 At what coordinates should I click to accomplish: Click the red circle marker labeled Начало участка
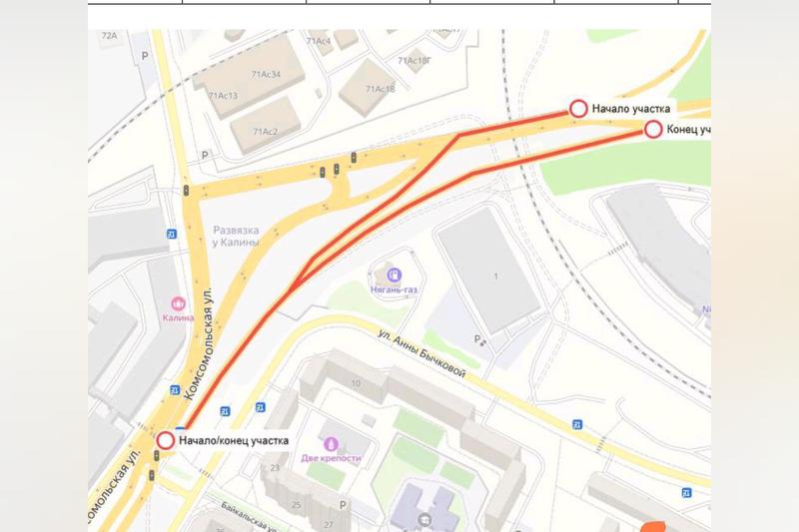point(578,109)
